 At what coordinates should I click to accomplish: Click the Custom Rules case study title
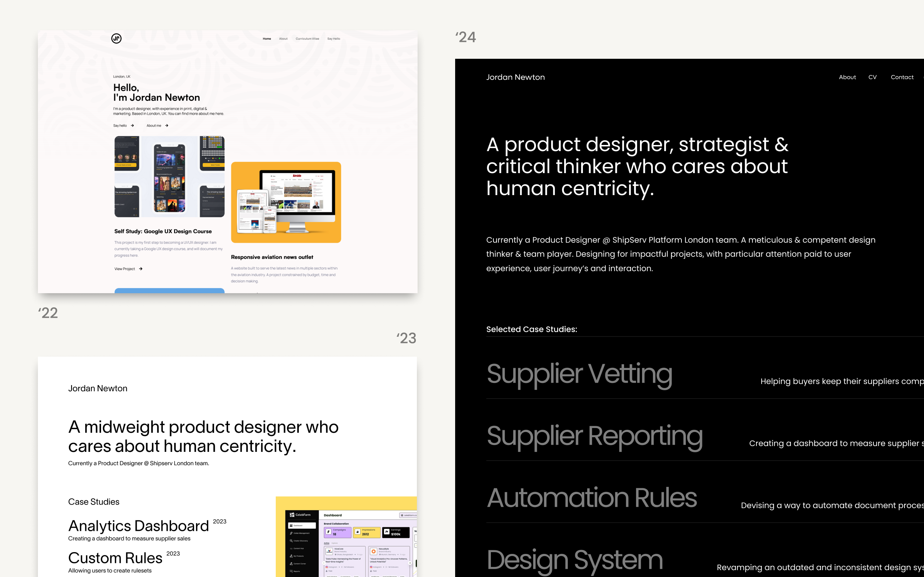[115, 558]
